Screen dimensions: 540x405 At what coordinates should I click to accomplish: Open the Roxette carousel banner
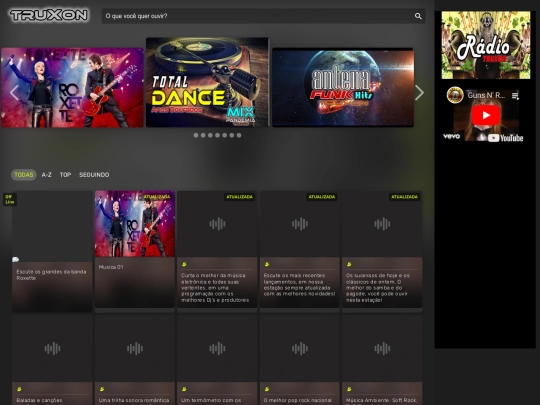(72, 88)
